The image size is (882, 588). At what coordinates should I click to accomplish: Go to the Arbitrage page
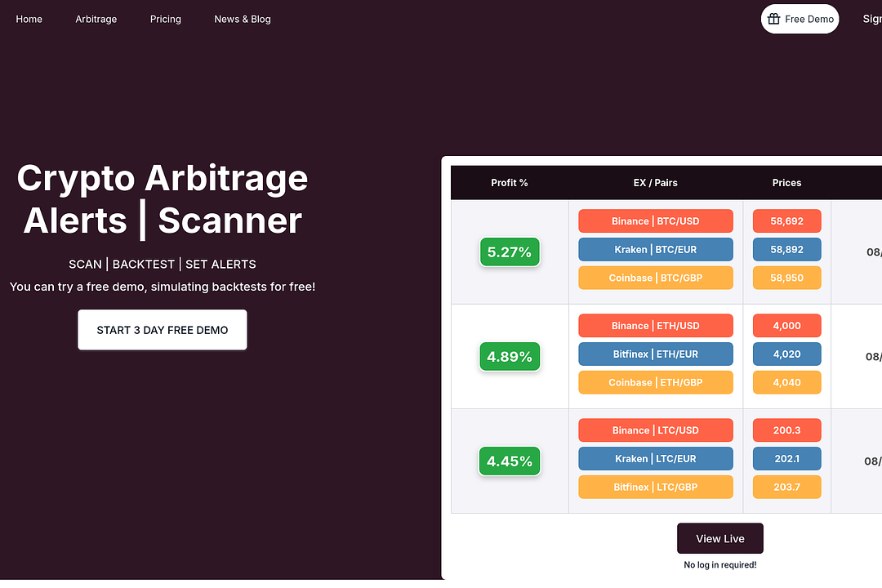click(x=96, y=19)
